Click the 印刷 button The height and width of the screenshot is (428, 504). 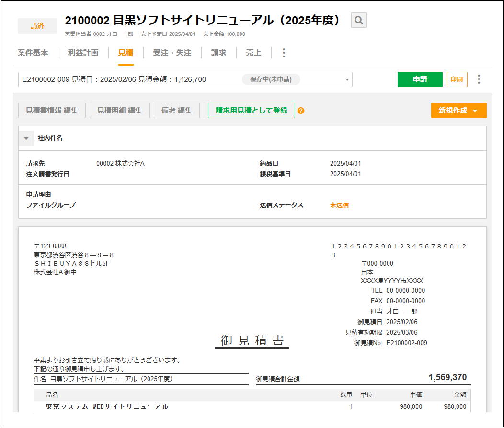[457, 79]
